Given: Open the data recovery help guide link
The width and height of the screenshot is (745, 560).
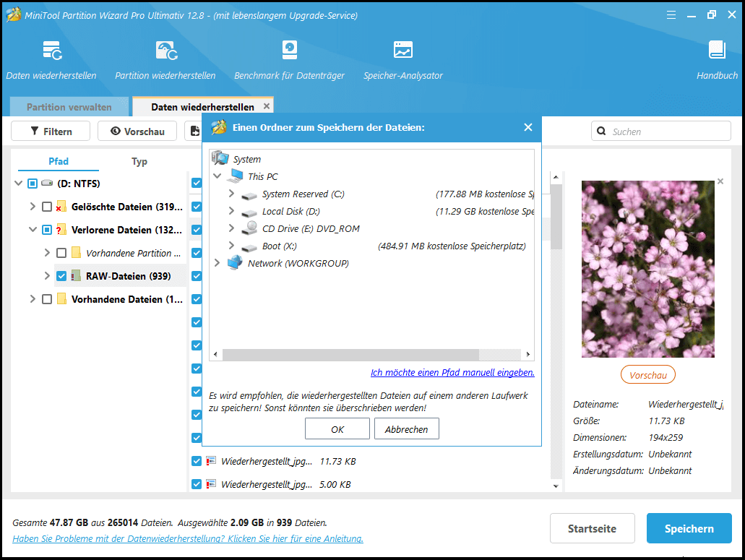Looking at the screenshot, I should click(188, 538).
